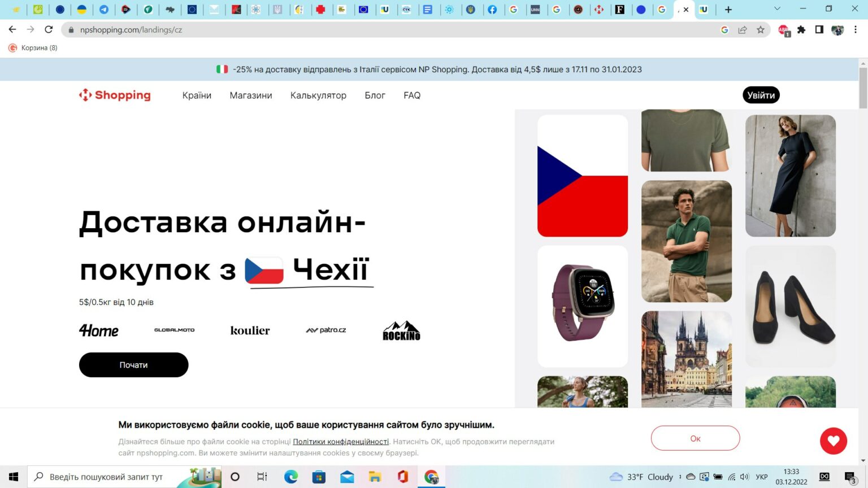Click the red heart floating button

[834, 441]
